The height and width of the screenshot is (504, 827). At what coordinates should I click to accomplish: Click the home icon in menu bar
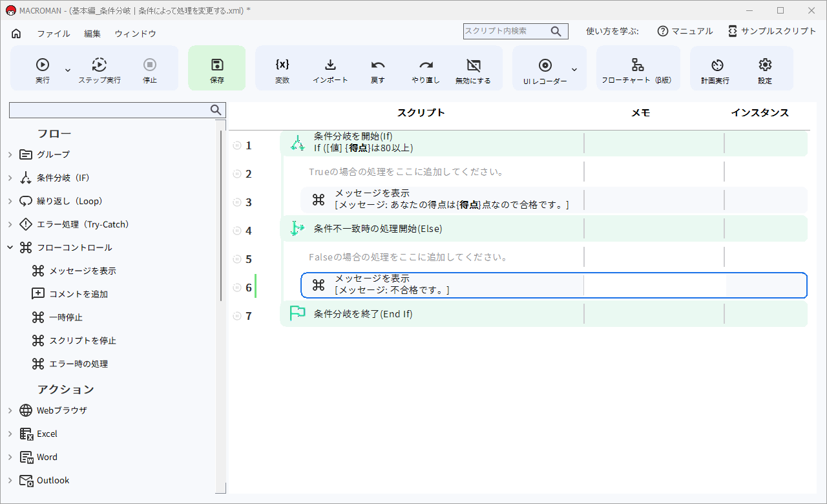tap(16, 34)
